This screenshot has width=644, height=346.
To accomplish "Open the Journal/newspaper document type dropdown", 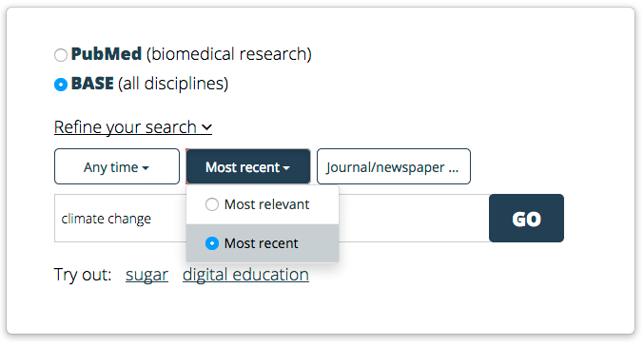I will pos(394,166).
